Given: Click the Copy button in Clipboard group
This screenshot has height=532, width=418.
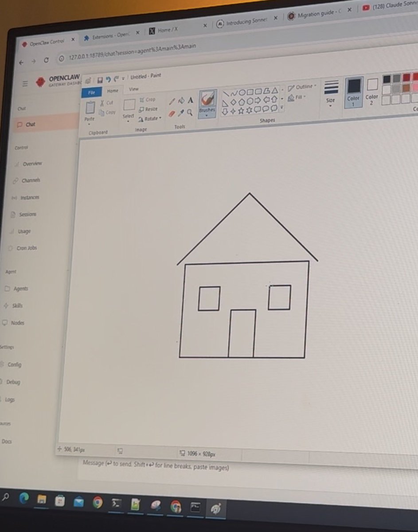Looking at the screenshot, I should tap(107, 113).
